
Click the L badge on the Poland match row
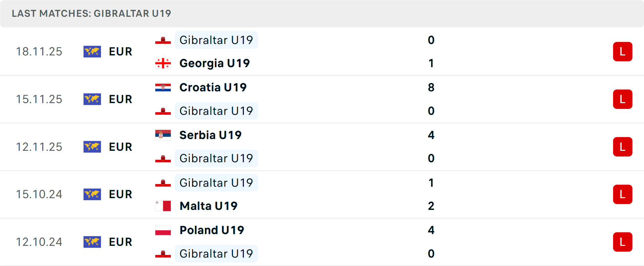coord(623,242)
